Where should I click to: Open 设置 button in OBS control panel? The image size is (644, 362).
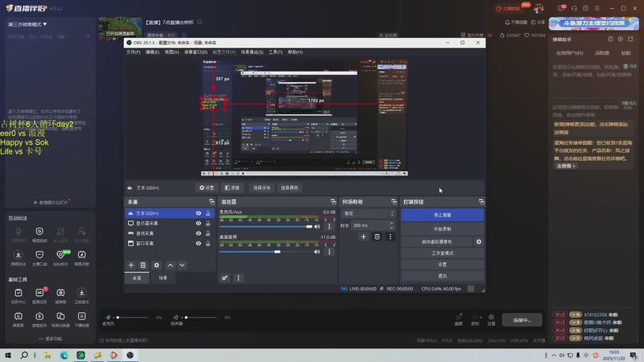442,265
